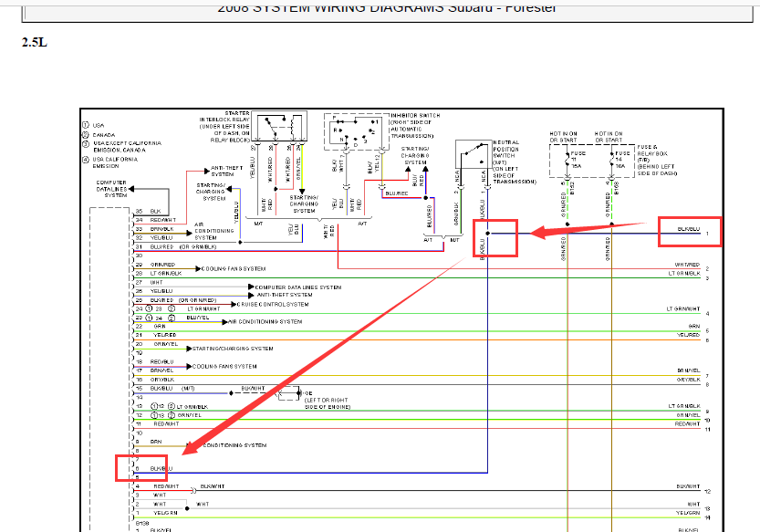
Task: Click "ANTI-THEFT SYSTEM" label fed by pin 34 wire
Action: click(x=226, y=171)
